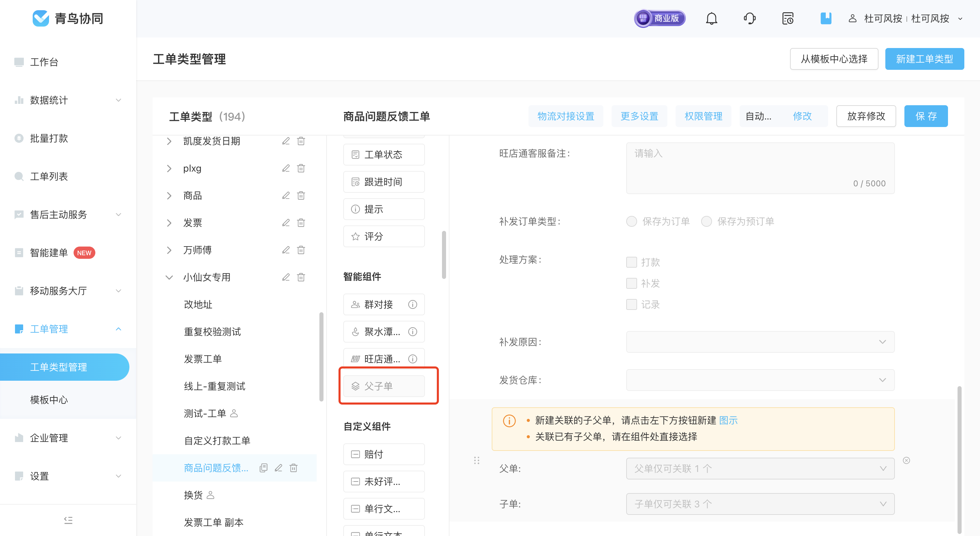The image size is (980, 536).
Task: Expand the 万师傅 category
Action: click(169, 250)
